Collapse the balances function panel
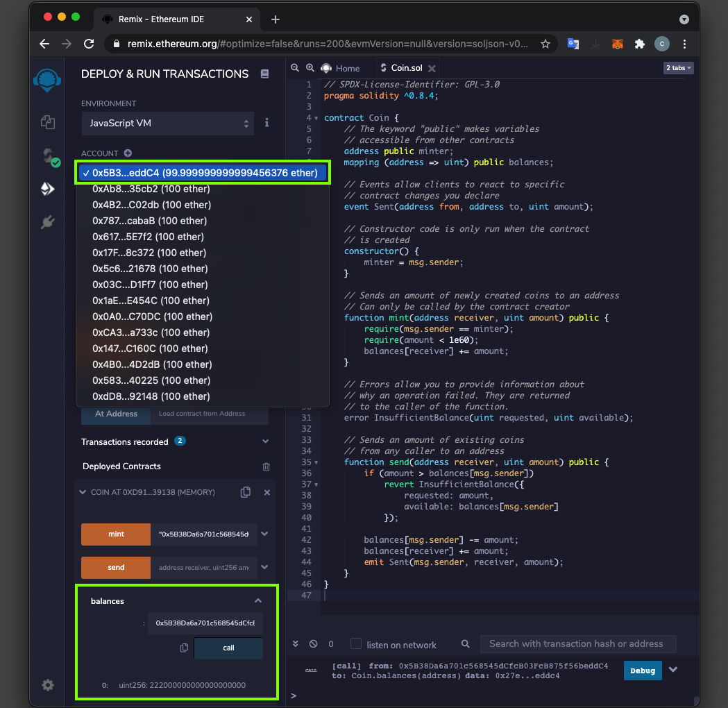728x708 pixels. click(x=258, y=600)
